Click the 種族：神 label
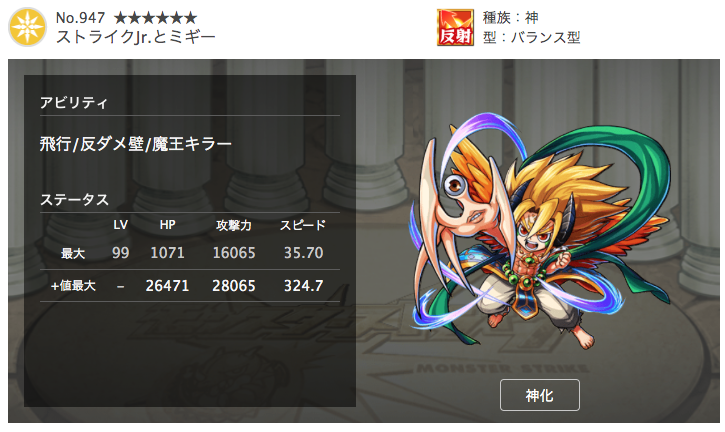725x432 pixels. 510,18
